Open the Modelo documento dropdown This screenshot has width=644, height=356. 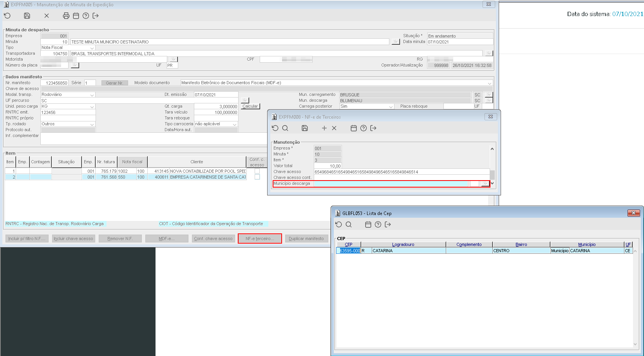(x=490, y=83)
